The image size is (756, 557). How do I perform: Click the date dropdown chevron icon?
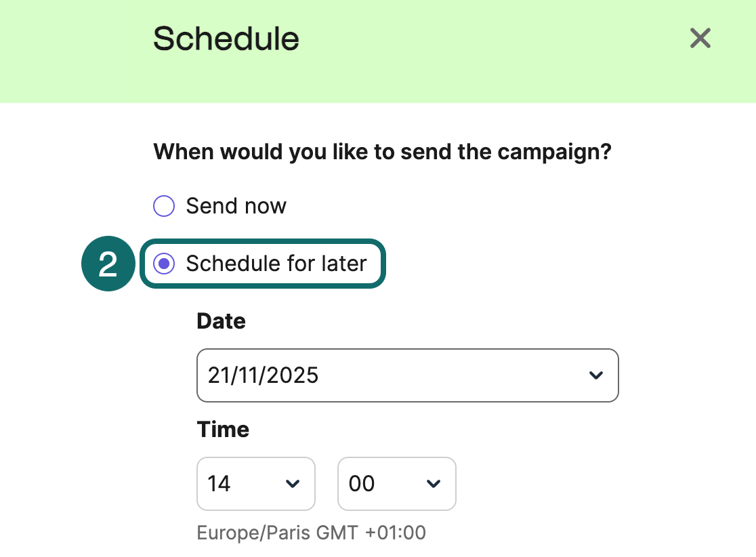[x=595, y=375]
